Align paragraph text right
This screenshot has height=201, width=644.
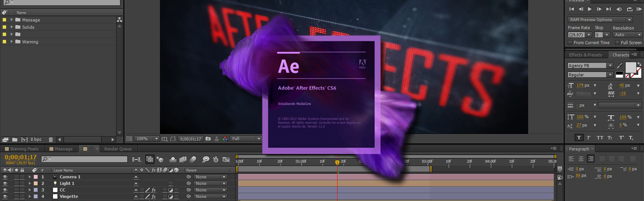tap(591, 159)
